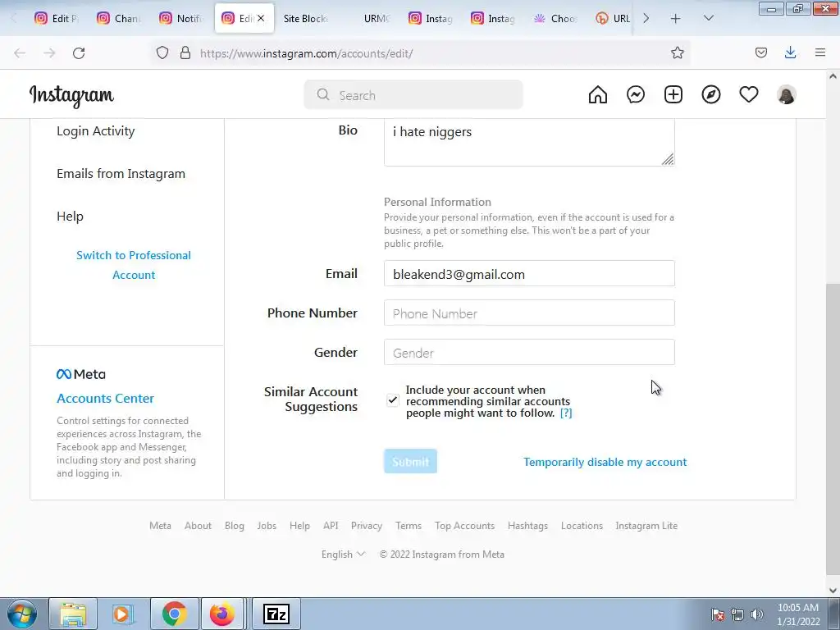The image size is (840, 630).
Task: Open the profile avatar menu
Action: coord(787,95)
